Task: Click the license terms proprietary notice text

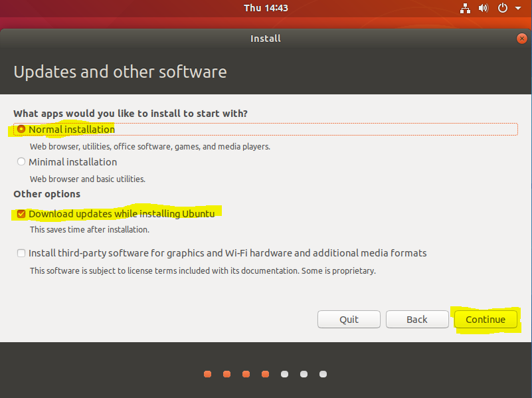Action: coord(203,271)
